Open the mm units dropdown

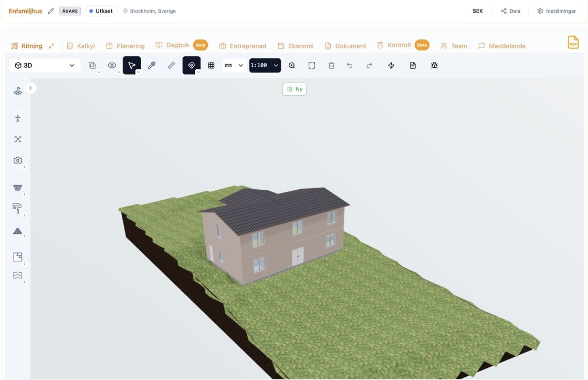pos(234,65)
